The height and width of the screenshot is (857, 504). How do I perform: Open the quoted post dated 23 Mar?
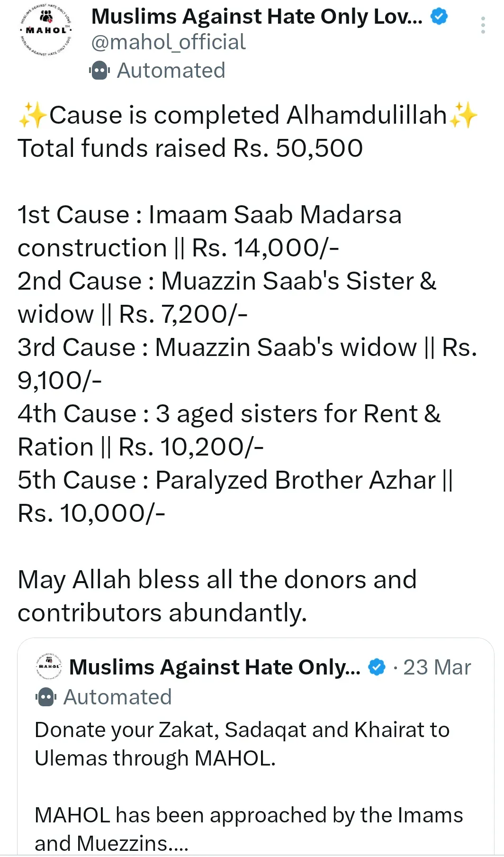[x=437, y=667]
